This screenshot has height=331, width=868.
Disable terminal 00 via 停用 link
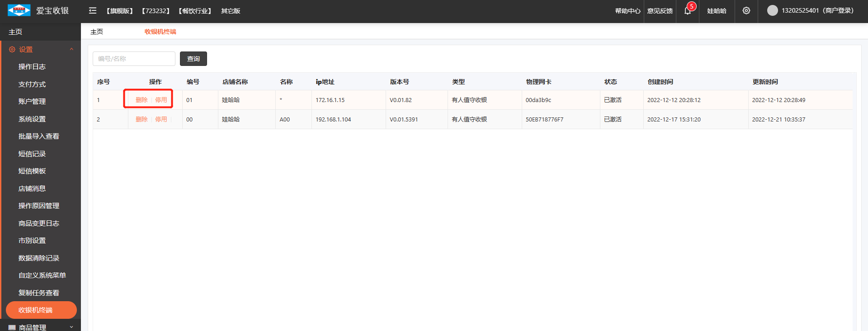pos(161,119)
